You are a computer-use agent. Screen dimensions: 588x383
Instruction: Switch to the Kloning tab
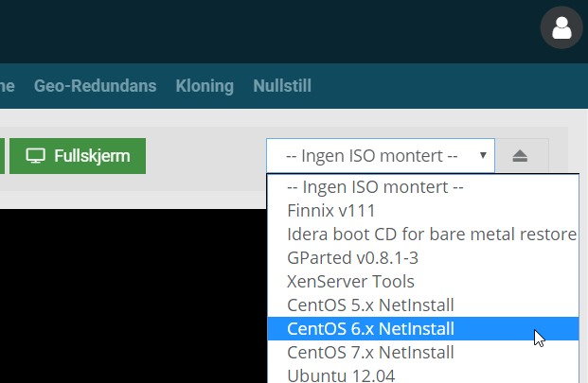point(205,86)
